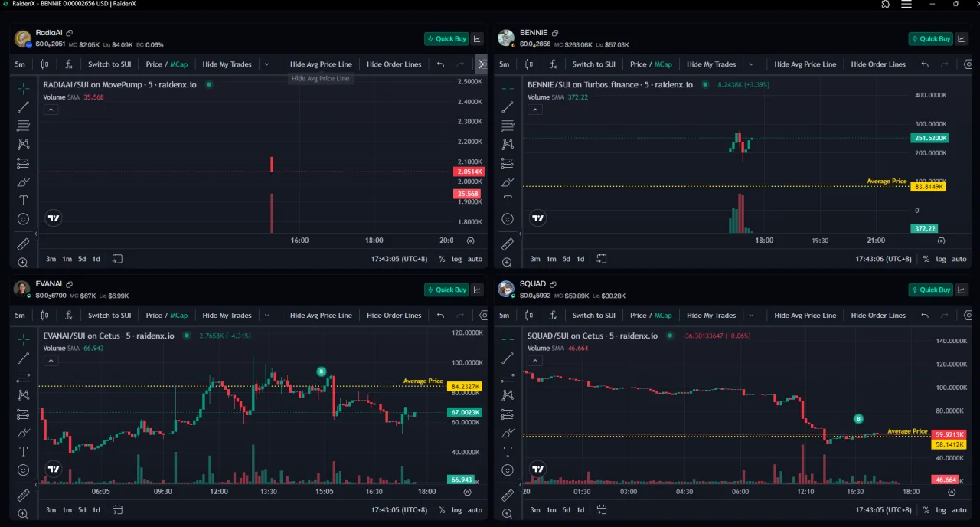
Task: Copy EVANAI token address
Action: tap(69, 284)
